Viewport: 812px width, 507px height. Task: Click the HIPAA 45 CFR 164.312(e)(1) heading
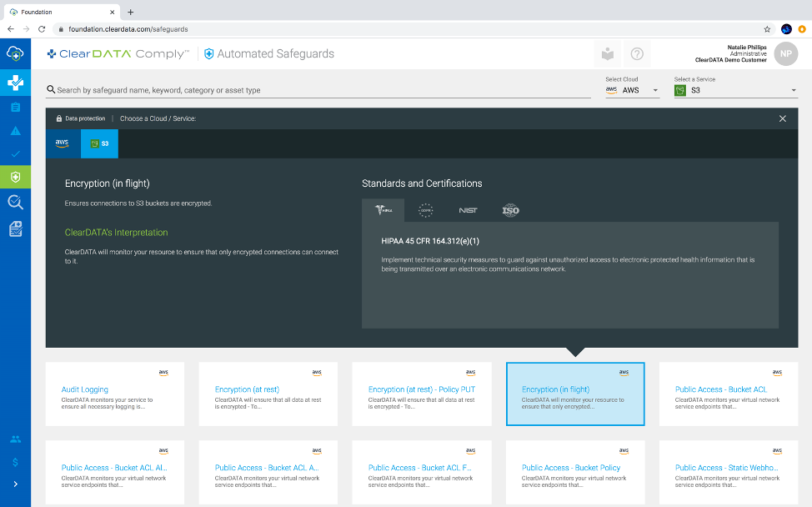pos(430,241)
